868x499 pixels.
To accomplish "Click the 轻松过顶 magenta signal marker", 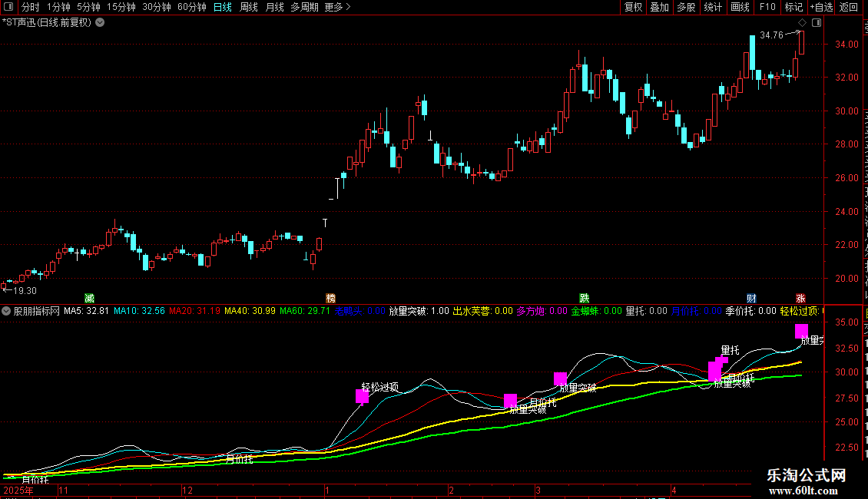I will (362, 396).
